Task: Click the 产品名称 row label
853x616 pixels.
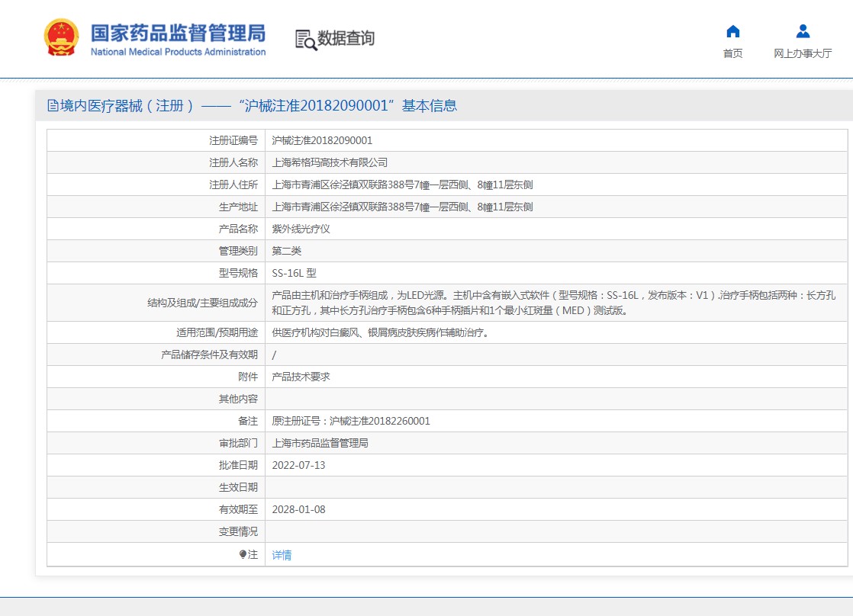Action: [238, 229]
